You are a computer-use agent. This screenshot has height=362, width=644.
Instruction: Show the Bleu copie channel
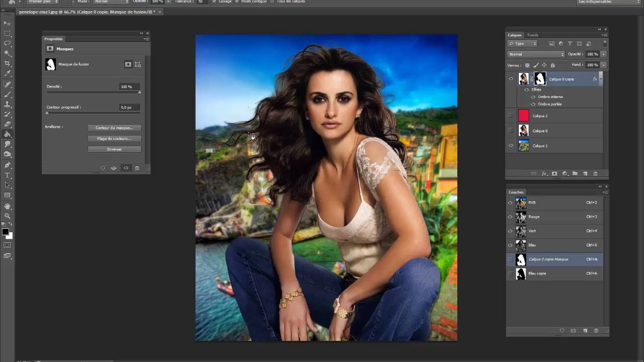tap(510, 274)
